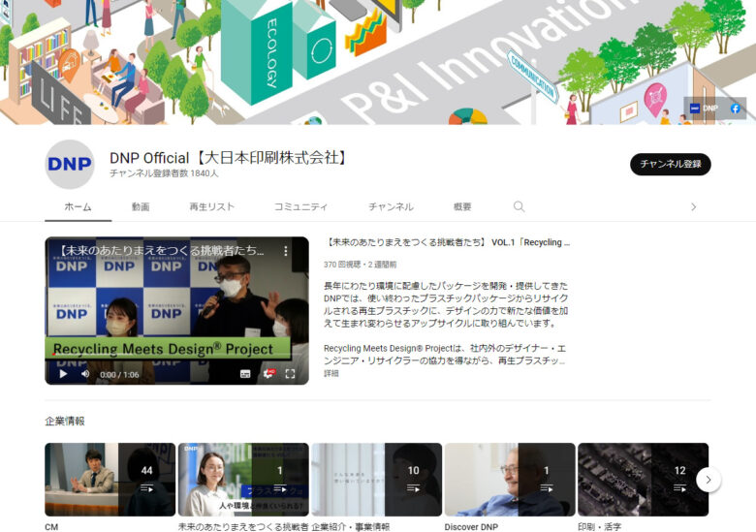The height and width of the screenshot is (532, 756).
Task: Open the featured video title link
Action: tap(447, 242)
